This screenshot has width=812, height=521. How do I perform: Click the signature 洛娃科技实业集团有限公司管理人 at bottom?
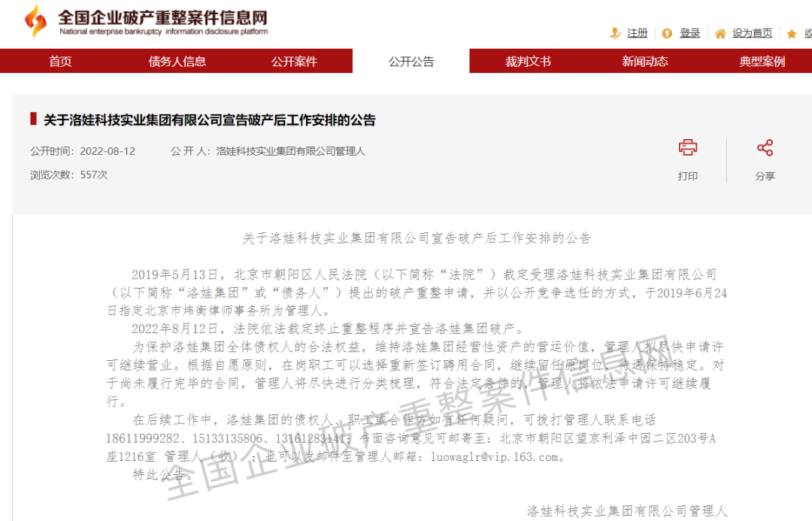click(x=627, y=510)
